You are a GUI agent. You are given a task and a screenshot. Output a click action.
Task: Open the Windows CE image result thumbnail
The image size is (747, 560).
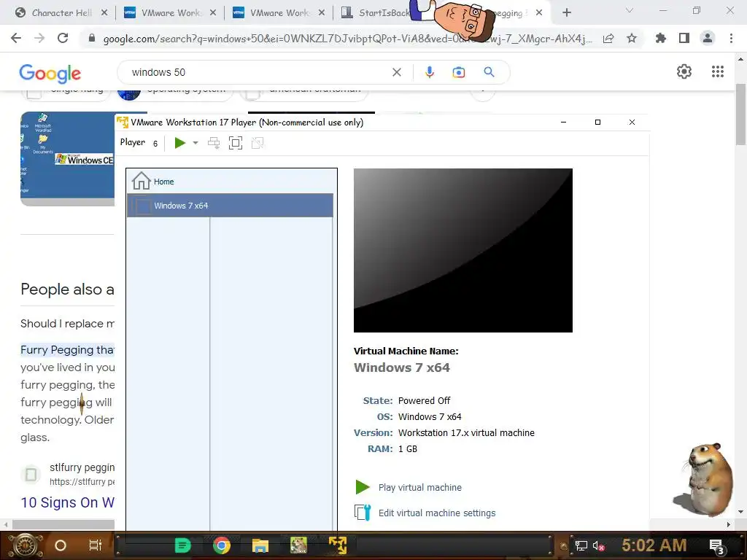coord(67,158)
